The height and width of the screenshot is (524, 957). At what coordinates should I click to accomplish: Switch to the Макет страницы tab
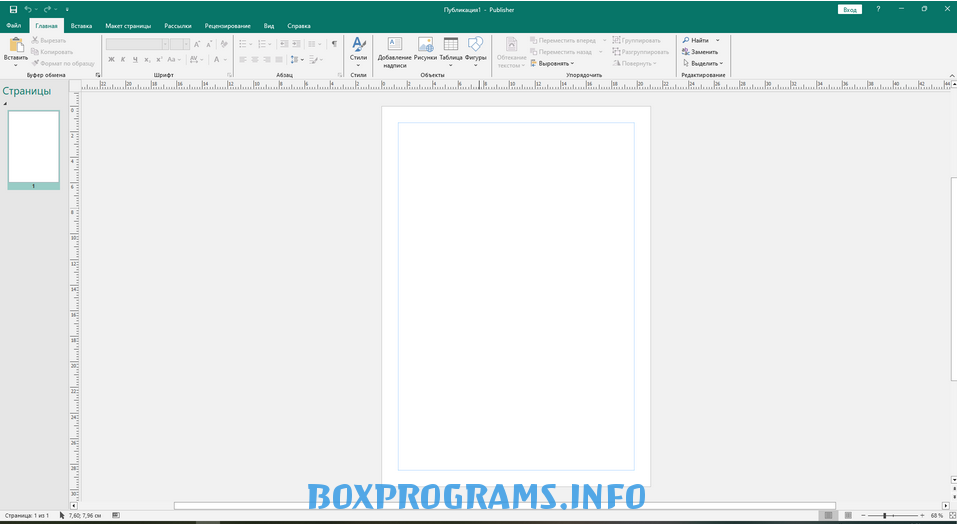[x=128, y=25]
